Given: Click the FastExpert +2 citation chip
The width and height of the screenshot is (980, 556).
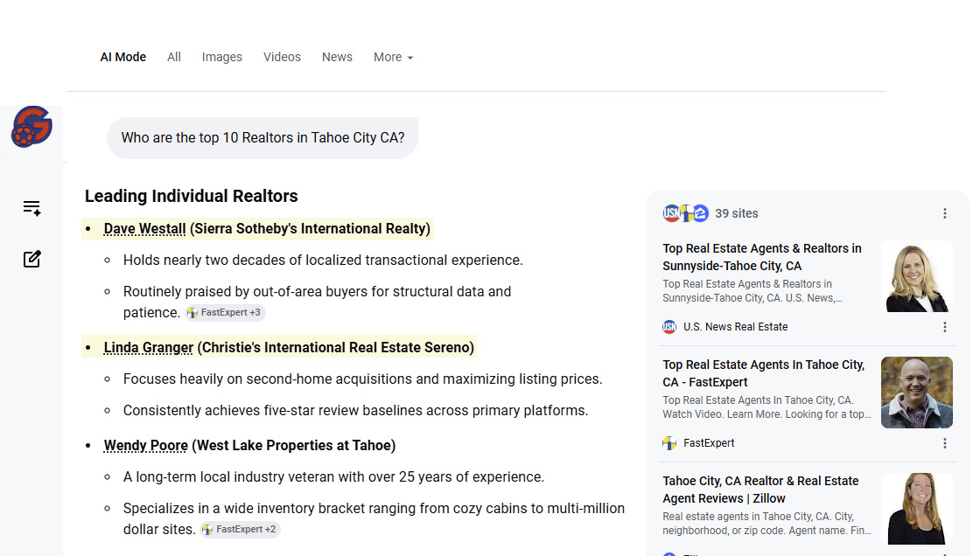Looking at the screenshot, I should coord(240,529).
